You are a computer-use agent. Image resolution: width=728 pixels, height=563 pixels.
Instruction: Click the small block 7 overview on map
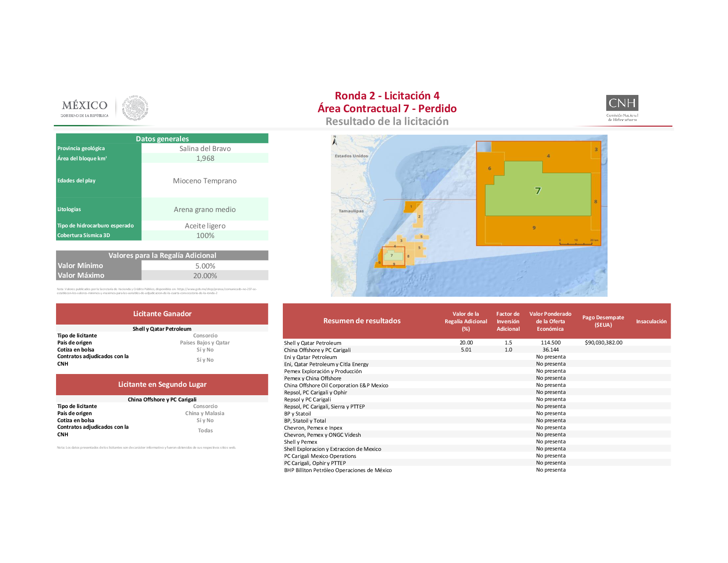tap(393, 255)
